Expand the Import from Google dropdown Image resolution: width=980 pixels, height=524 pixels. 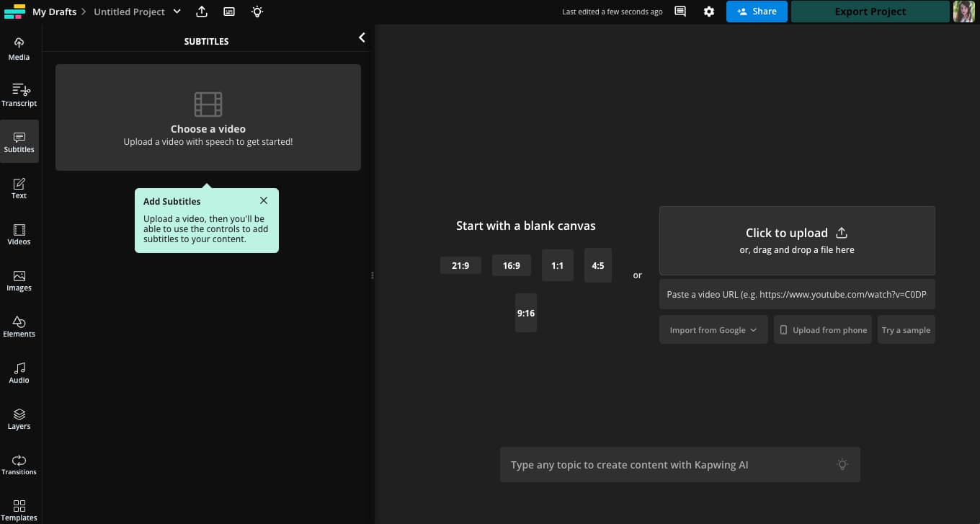[x=713, y=329]
